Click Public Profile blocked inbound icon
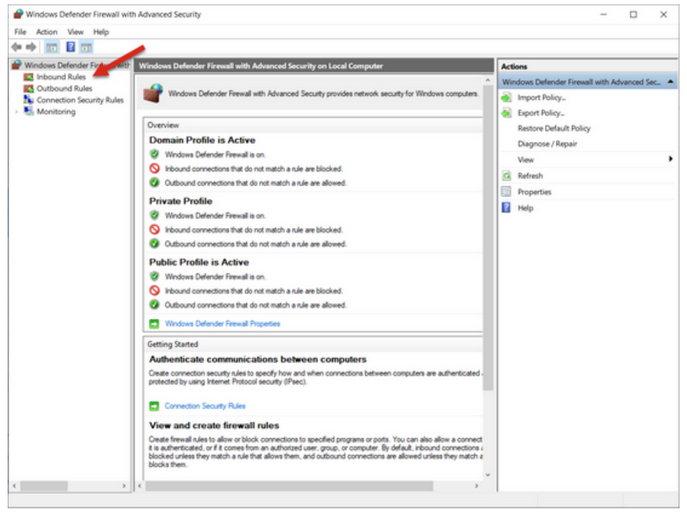This screenshot has height=517, width=687. [x=154, y=290]
